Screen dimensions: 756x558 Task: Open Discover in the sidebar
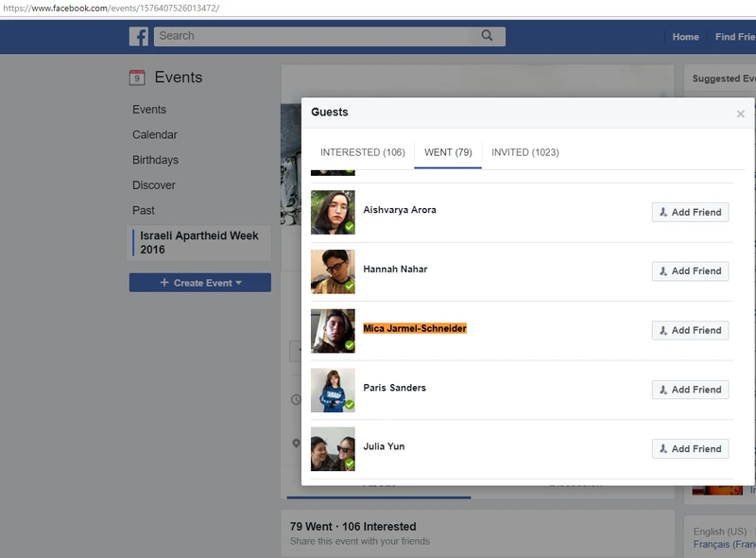(154, 184)
